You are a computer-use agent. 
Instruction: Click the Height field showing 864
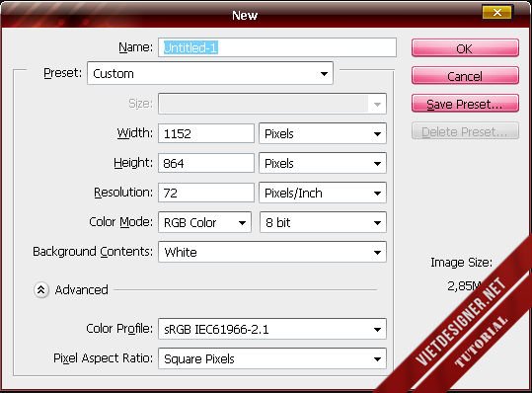(206, 163)
